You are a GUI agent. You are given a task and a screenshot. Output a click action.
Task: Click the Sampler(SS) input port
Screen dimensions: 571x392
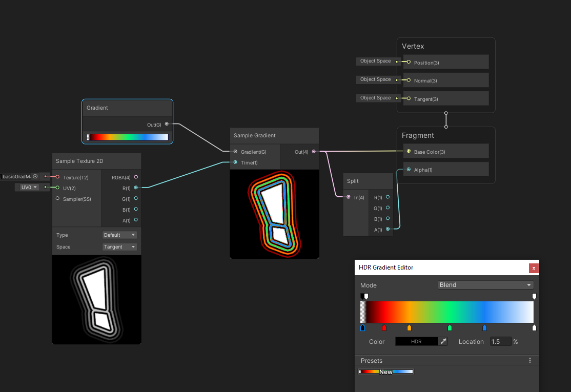pos(57,198)
